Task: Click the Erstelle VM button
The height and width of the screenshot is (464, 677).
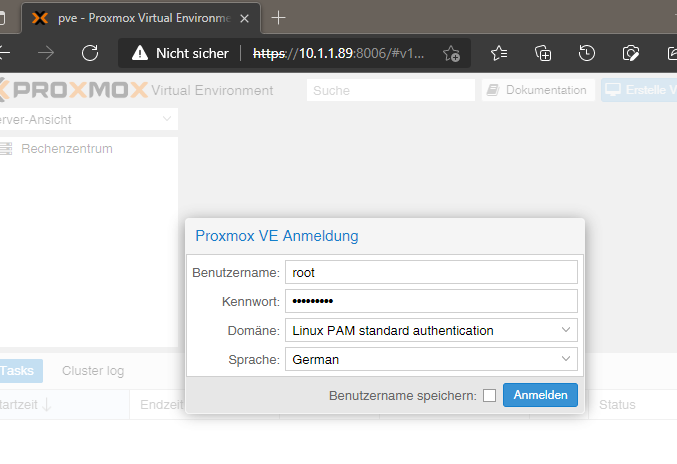Action: click(x=639, y=90)
